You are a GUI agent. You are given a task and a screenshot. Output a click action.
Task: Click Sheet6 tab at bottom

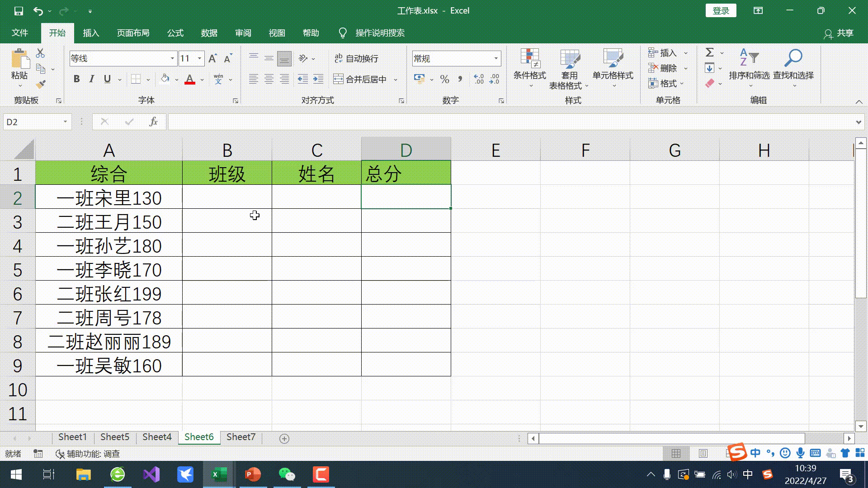[198, 437]
